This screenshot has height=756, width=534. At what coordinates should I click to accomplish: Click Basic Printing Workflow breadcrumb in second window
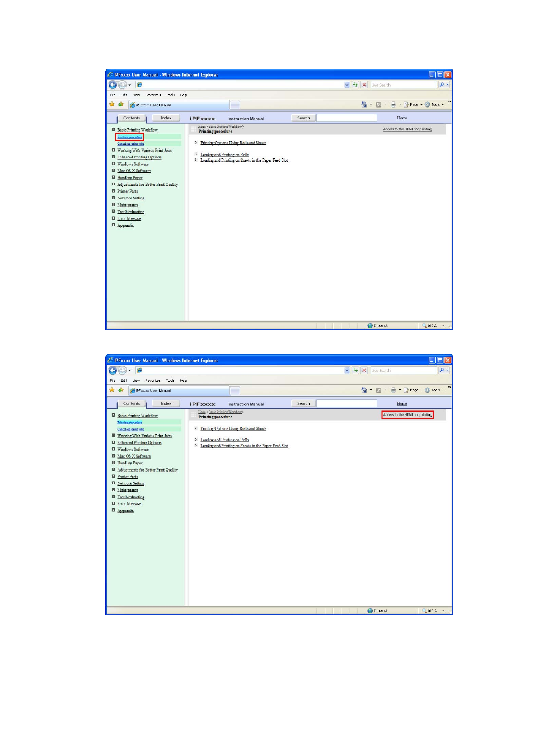[x=225, y=412]
